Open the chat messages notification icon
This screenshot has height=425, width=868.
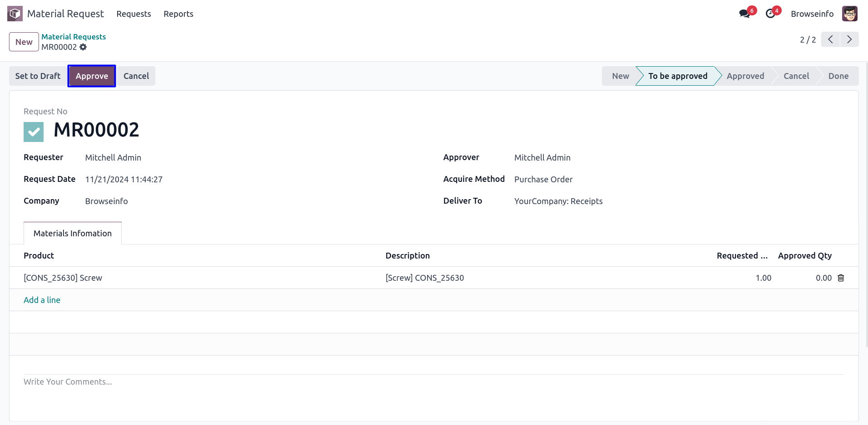click(744, 14)
